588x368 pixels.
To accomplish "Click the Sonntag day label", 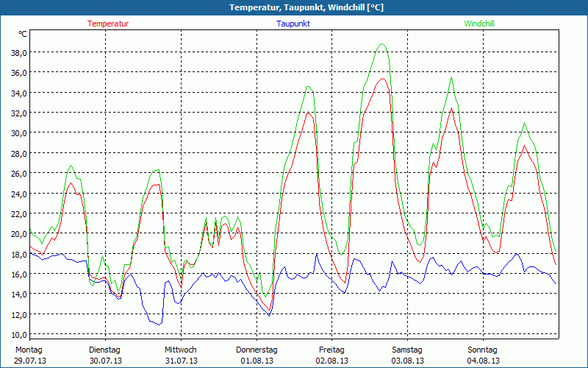I will point(482,350).
